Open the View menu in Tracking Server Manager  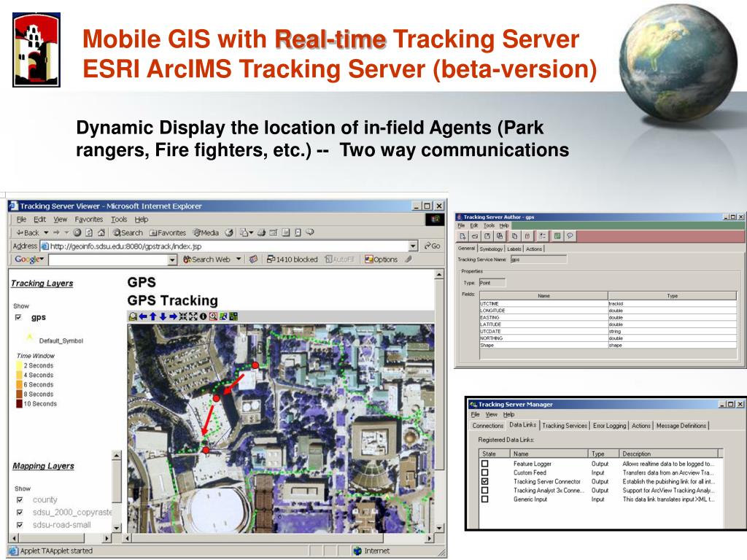coord(491,415)
